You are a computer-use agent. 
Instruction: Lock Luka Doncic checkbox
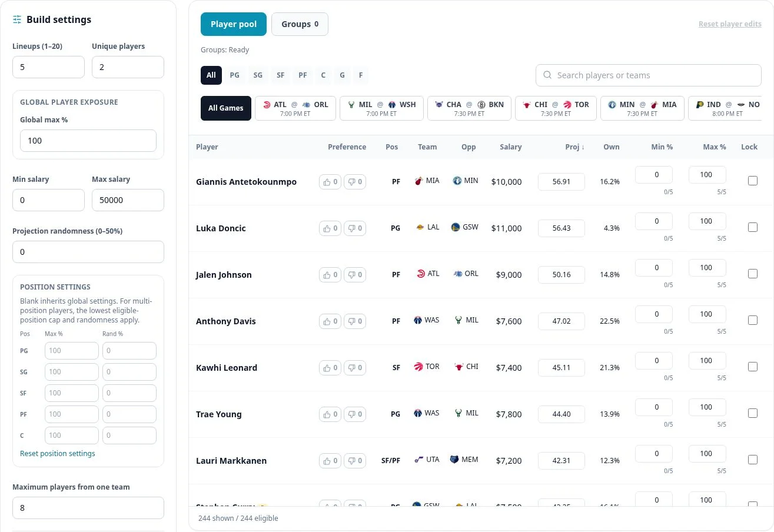(752, 227)
